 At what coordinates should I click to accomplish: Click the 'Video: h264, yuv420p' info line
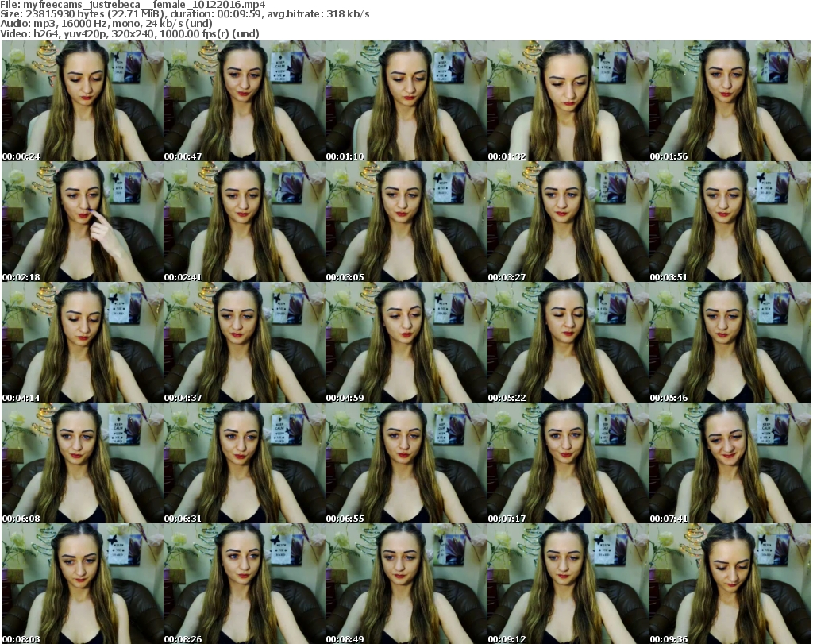click(x=129, y=33)
